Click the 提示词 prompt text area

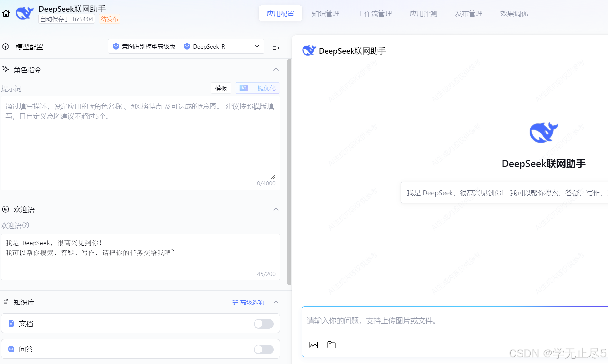[x=140, y=143]
